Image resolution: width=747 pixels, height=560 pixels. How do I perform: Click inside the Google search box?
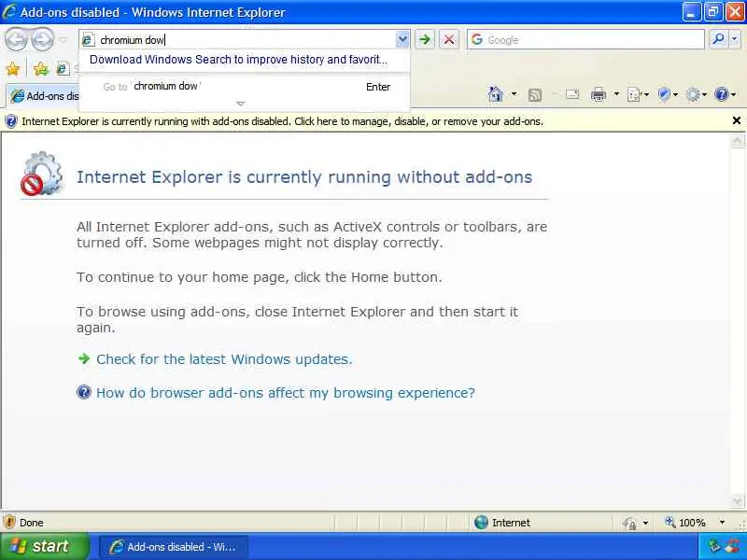click(585, 39)
